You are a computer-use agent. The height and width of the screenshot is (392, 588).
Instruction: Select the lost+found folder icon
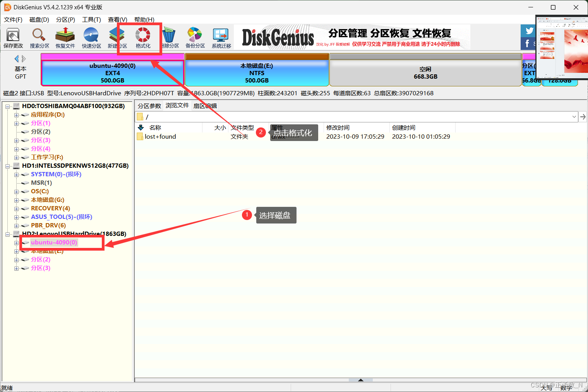click(x=140, y=136)
